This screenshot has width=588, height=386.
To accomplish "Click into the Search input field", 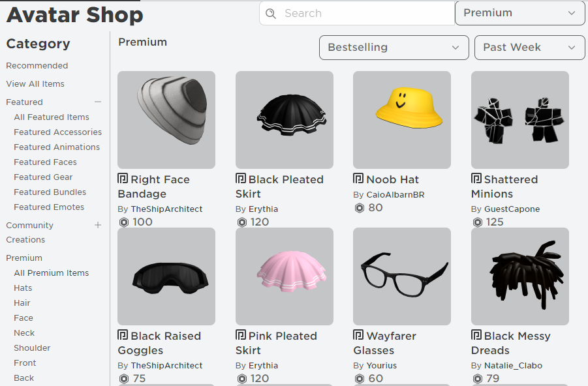I will pos(357,14).
